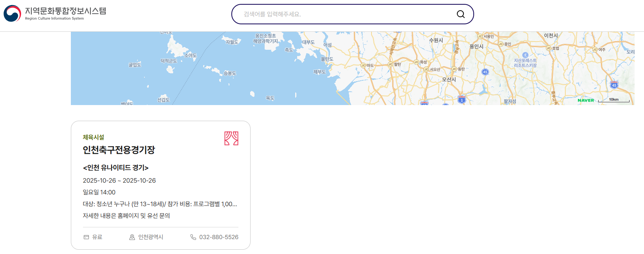Click 불탄도 label on the map

[327, 59]
